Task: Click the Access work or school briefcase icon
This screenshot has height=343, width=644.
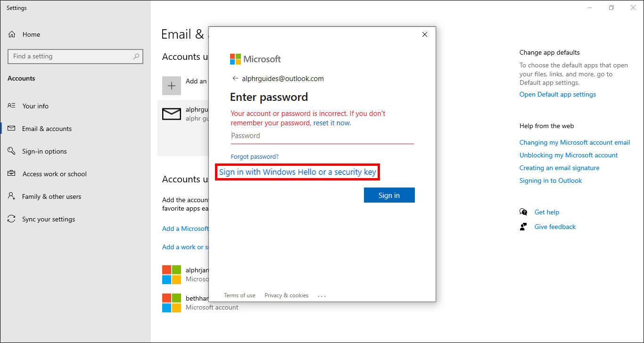Action: point(12,173)
